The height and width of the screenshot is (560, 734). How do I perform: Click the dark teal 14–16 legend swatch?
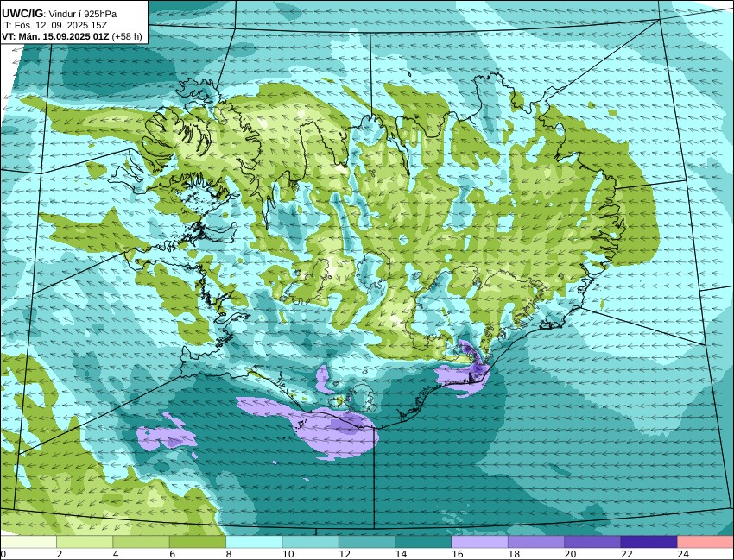coord(423,542)
